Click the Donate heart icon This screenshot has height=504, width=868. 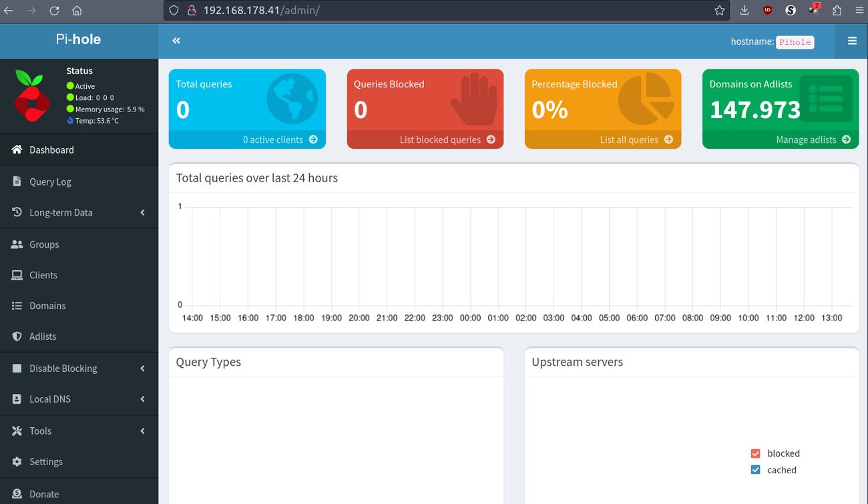pos(17,493)
